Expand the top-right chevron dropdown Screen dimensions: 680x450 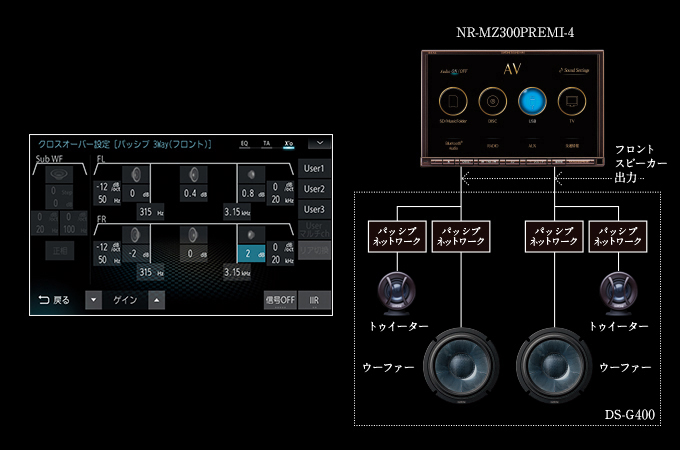pos(319,143)
